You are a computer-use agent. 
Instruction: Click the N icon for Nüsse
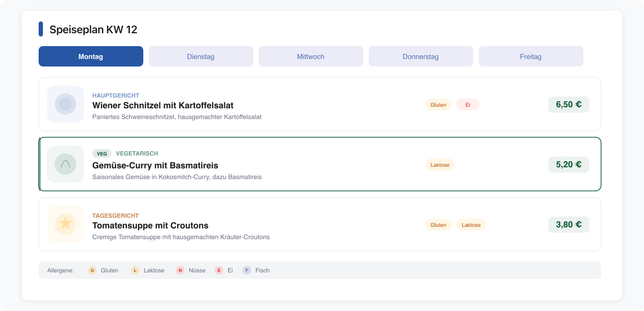pyautogui.click(x=180, y=270)
